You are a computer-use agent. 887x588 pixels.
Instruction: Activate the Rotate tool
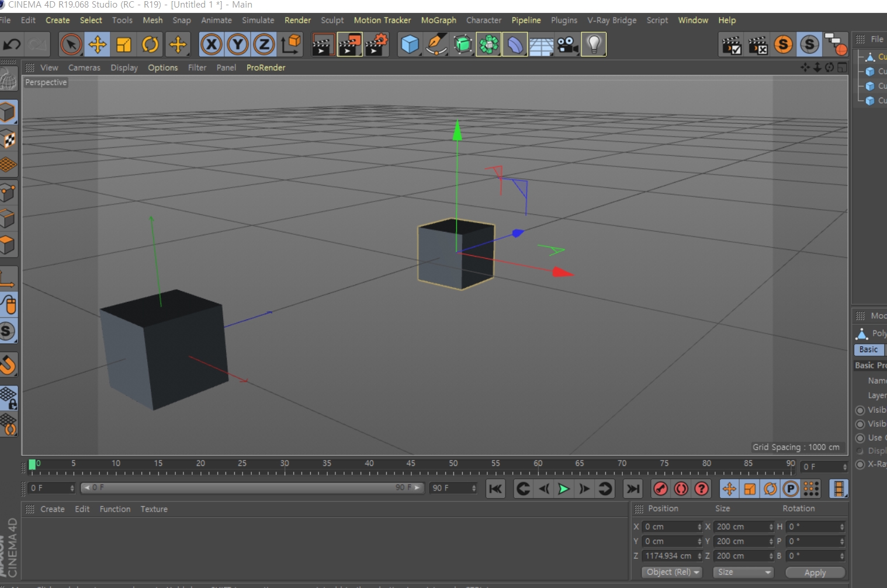pyautogui.click(x=150, y=44)
